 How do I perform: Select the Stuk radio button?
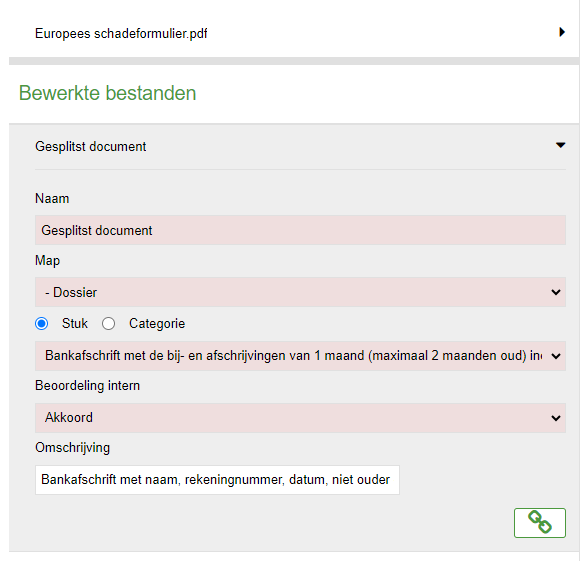pos(41,323)
